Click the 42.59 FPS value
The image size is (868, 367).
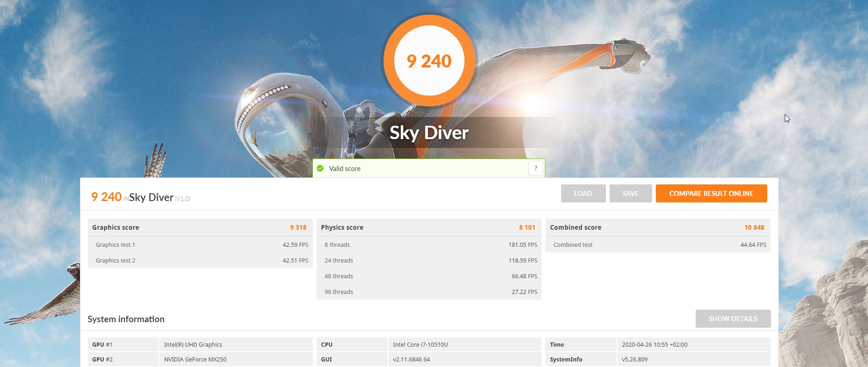point(295,245)
